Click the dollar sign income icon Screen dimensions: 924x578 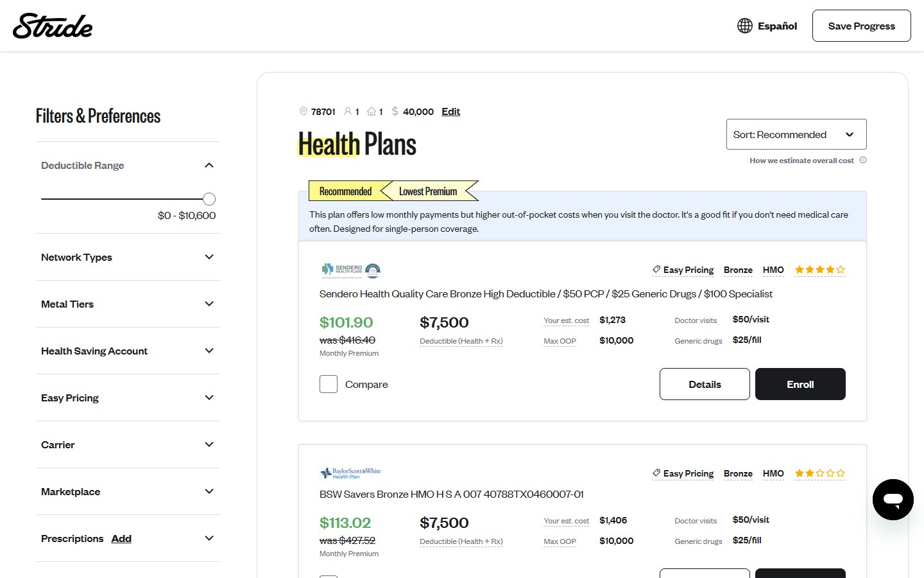(395, 111)
